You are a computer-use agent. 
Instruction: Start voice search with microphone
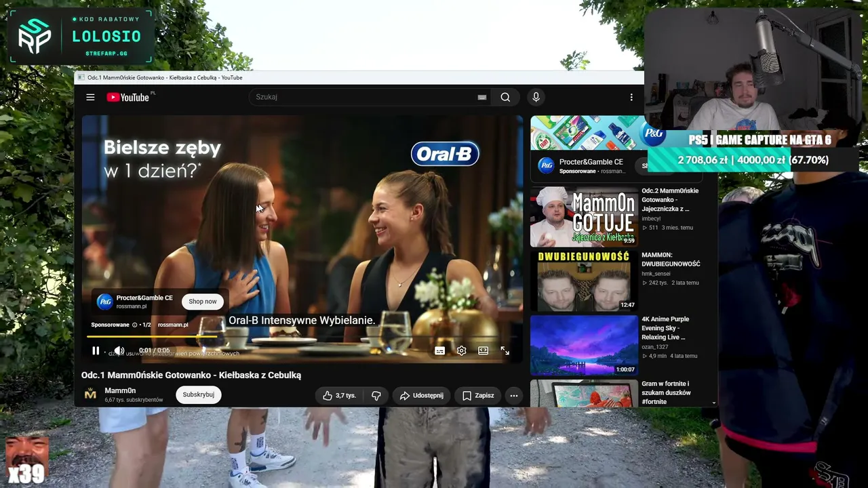pyautogui.click(x=536, y=97)
